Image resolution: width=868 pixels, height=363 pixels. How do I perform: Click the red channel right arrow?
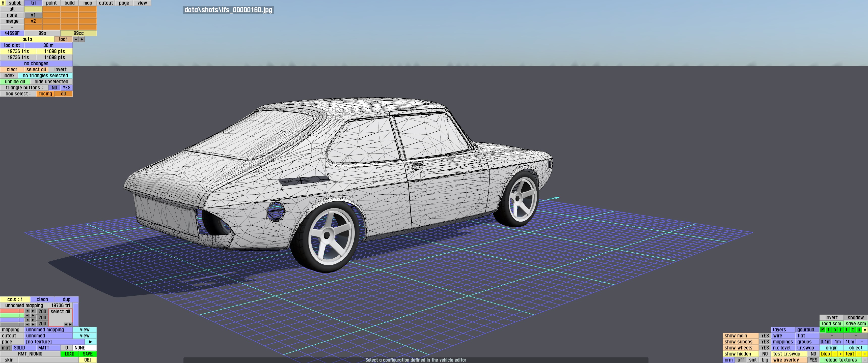pyautogui.click(x=33, y=311)
